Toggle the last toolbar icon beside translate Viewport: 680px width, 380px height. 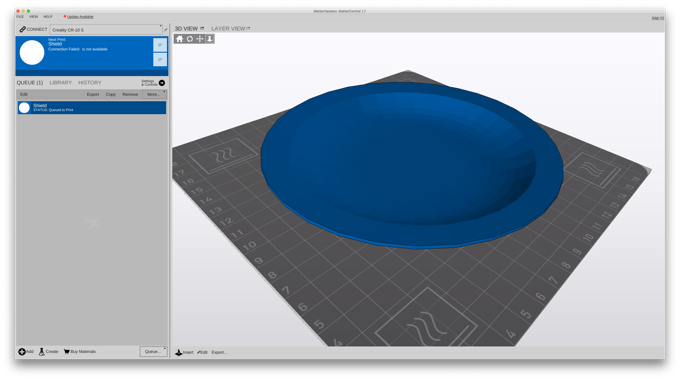(x=209, y=39)
